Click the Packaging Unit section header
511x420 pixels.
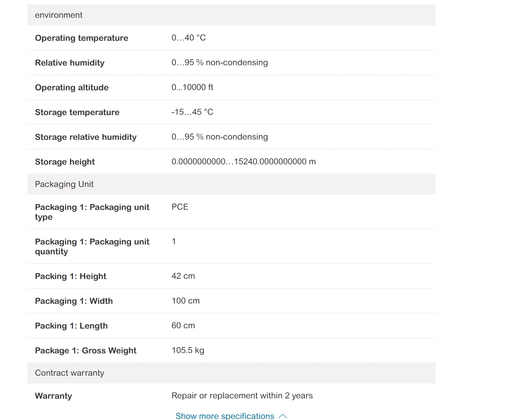pos(64,184)
